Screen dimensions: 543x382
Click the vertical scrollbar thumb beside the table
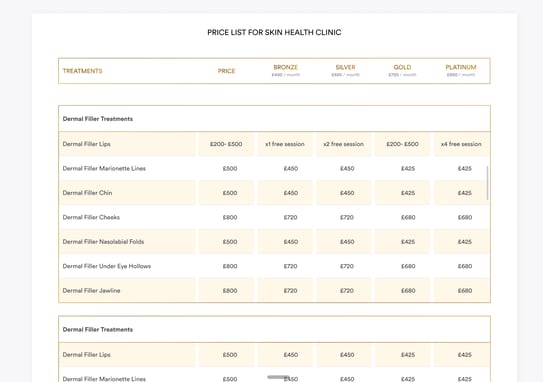pyautogui.click(x=488, y=183)
